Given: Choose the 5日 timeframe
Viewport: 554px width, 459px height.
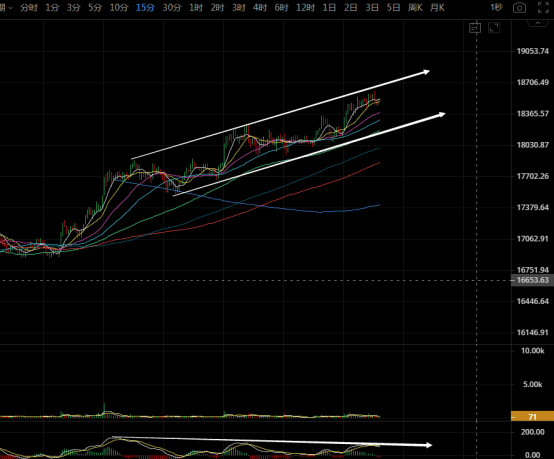Looking at the screenshot, I should (x=393, y=7).
